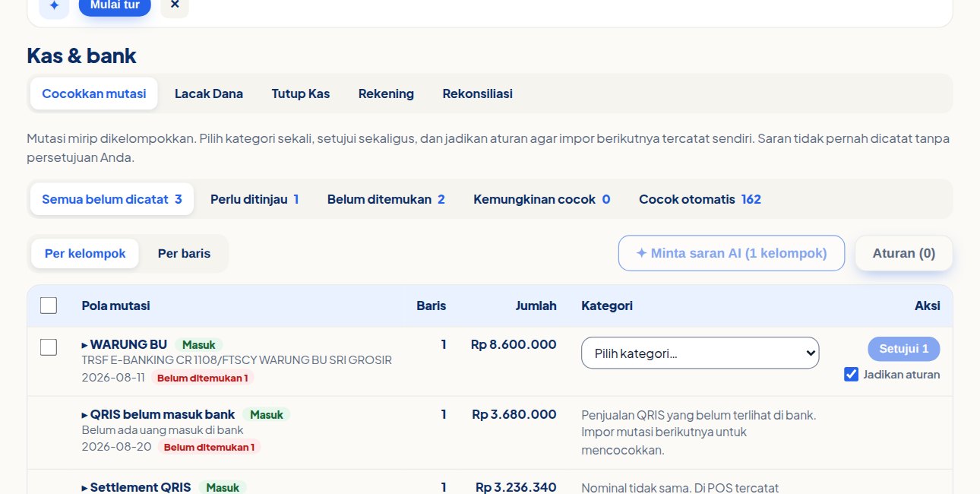Viewport: 980px width, 494px height.
Task: Switch view to Per baris
Action: tap(184, 253)
